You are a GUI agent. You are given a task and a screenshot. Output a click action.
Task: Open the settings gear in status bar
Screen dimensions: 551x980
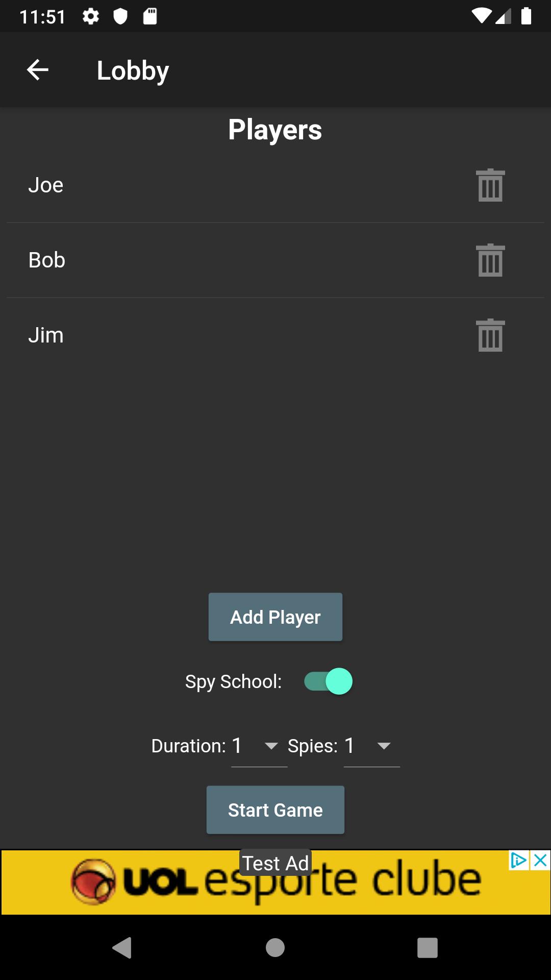90,16
